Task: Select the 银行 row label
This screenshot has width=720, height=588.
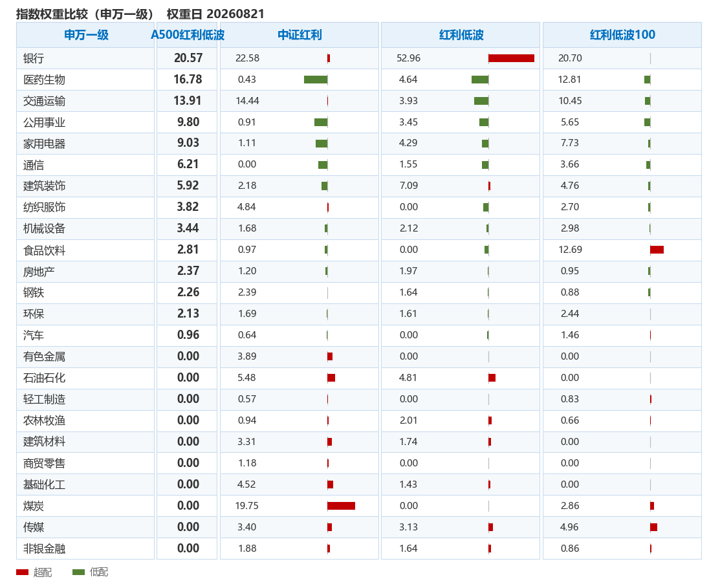Action: click(x=34, y=58)
